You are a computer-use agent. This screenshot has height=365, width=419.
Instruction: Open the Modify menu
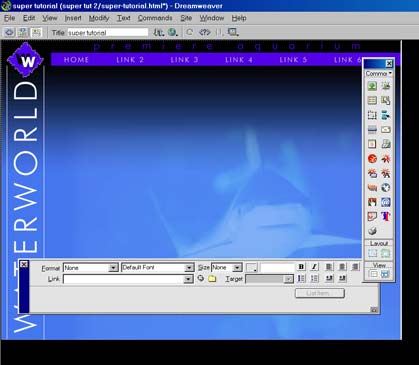point(99,18)
